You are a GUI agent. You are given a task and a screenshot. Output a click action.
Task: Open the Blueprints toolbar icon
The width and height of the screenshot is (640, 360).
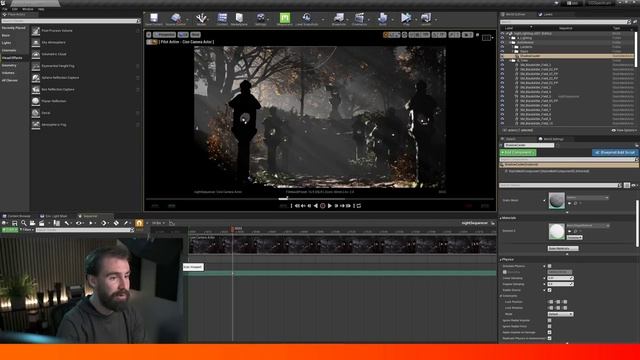click(339, 18)
